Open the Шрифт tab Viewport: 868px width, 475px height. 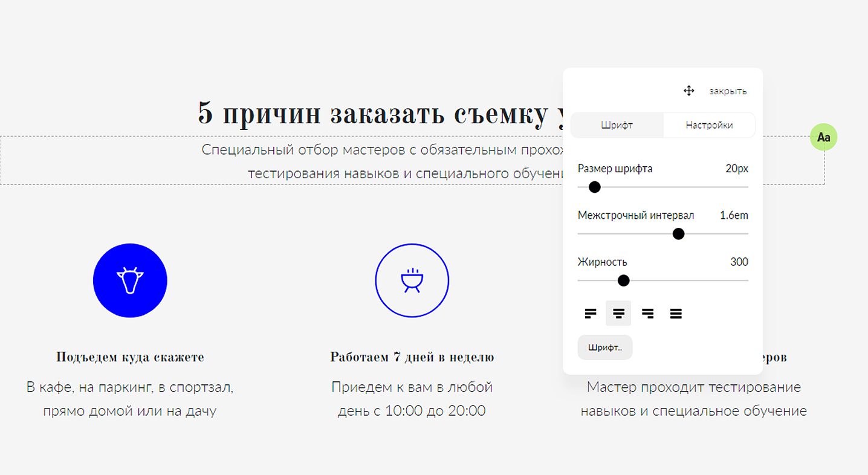click(x=617, y=125)
